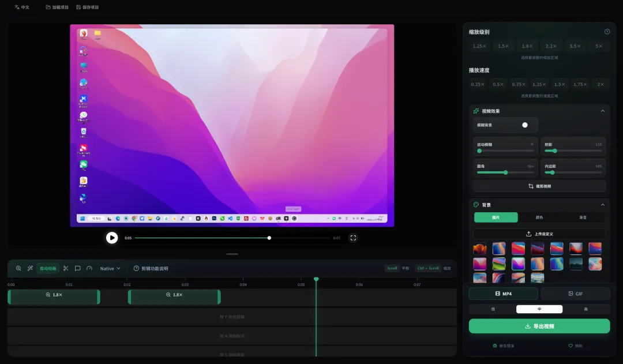
Task: Click the sparkle icon next to 视频效果
Action: (476, 111)
